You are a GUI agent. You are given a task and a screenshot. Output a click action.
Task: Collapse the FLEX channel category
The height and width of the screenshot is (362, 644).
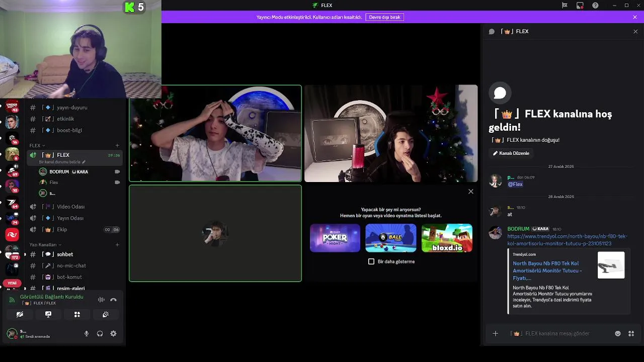click(37, 145)
